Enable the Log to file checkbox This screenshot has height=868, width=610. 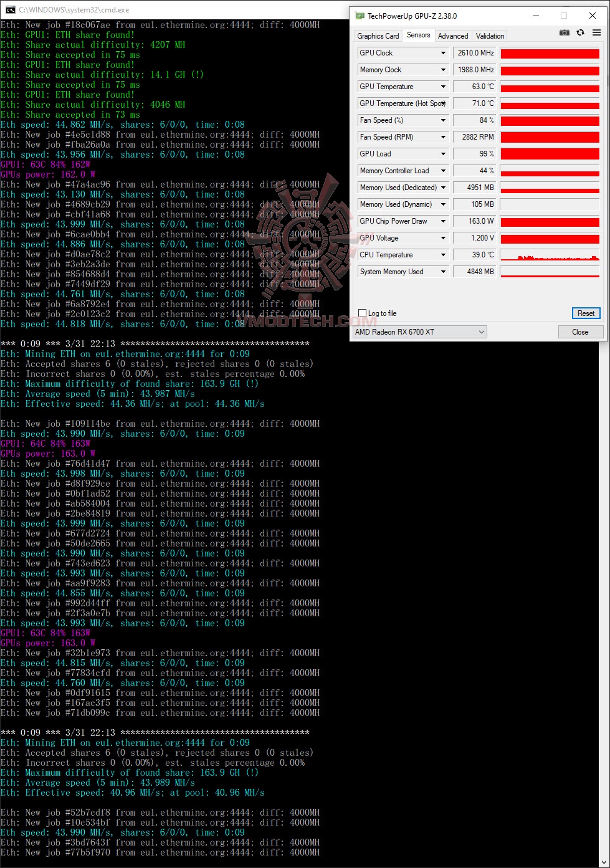point(363,313)
